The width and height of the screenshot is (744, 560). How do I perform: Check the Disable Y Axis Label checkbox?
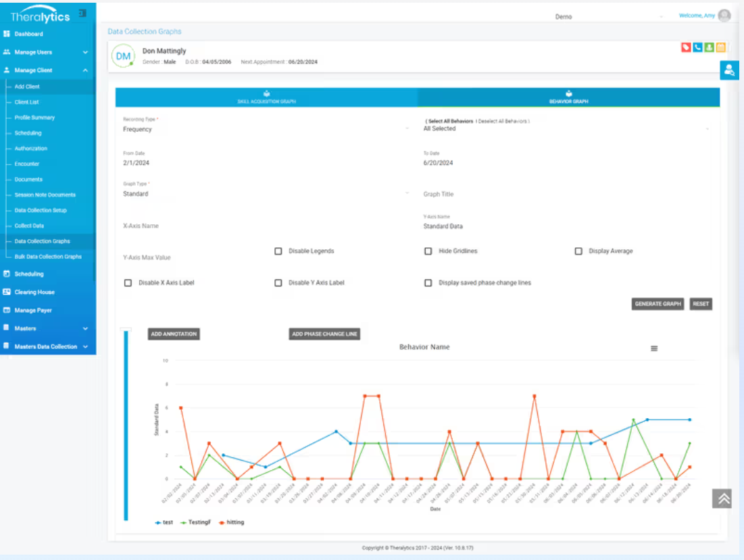278,282
